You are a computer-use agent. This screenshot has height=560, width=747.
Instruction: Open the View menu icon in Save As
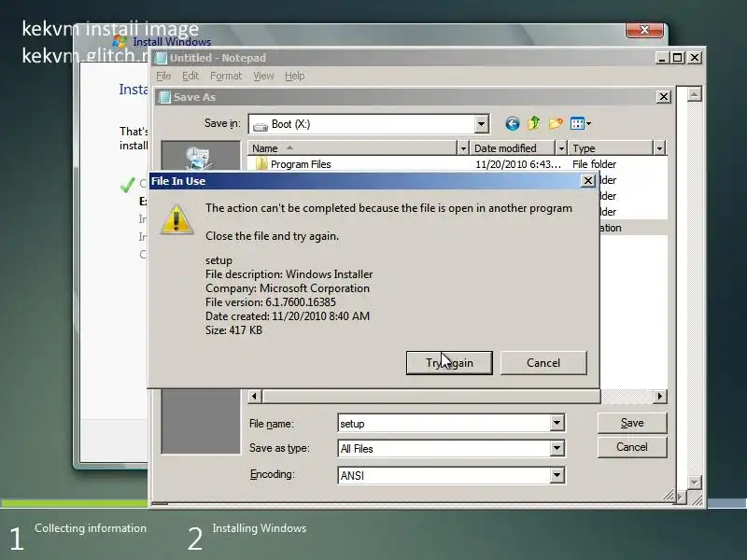[x=580, y=124]
